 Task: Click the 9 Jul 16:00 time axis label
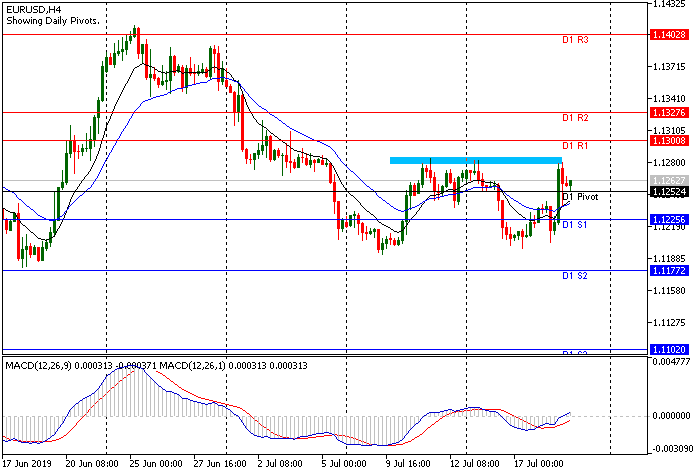(x=410, y=465)
